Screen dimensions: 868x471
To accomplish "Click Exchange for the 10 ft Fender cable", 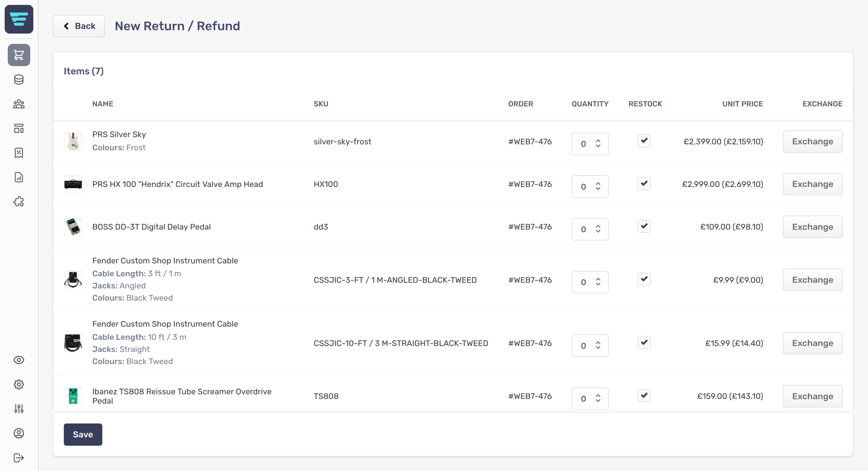I will point(812,343).
